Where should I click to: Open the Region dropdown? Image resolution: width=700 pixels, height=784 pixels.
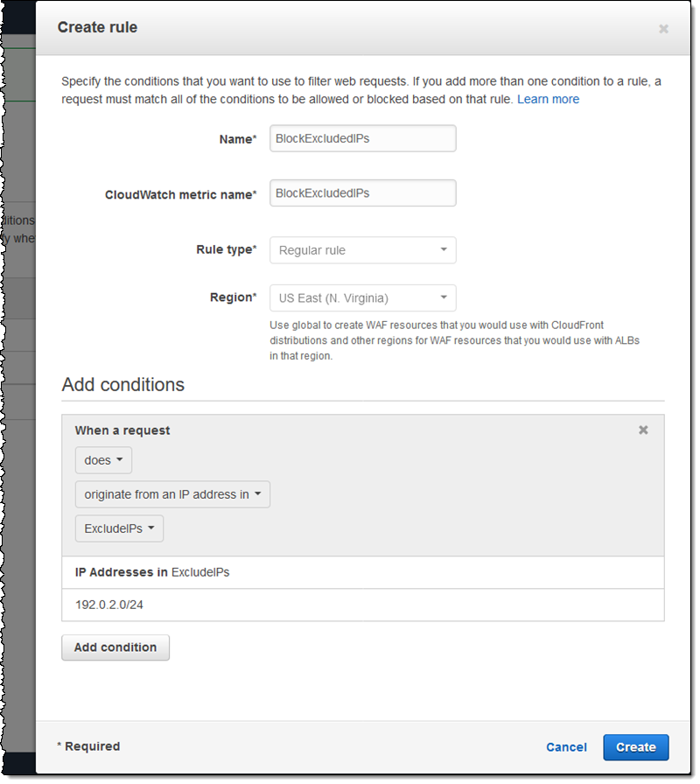(362, 297)
